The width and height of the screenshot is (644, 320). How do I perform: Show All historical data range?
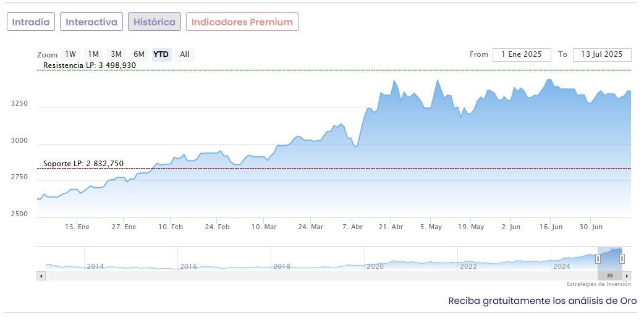[185, 54]
